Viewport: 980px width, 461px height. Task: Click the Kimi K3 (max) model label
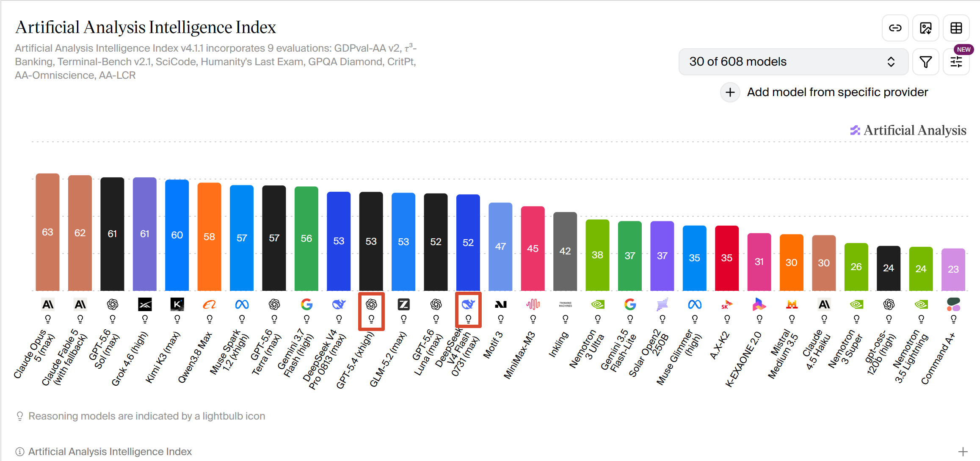pyautogui.click(x=163, y=357)
